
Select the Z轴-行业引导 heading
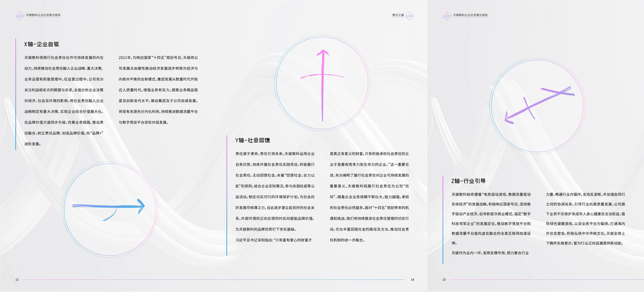pos(468,180)
